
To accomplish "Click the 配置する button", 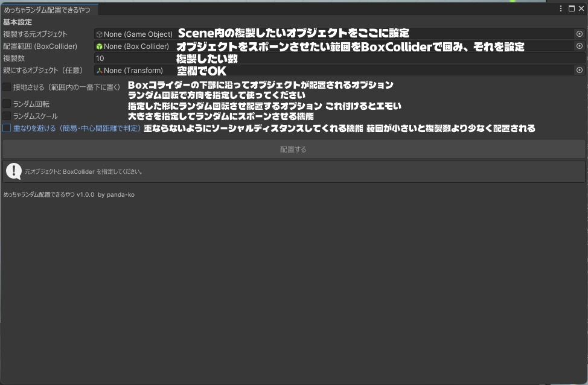I will [293, 149].
